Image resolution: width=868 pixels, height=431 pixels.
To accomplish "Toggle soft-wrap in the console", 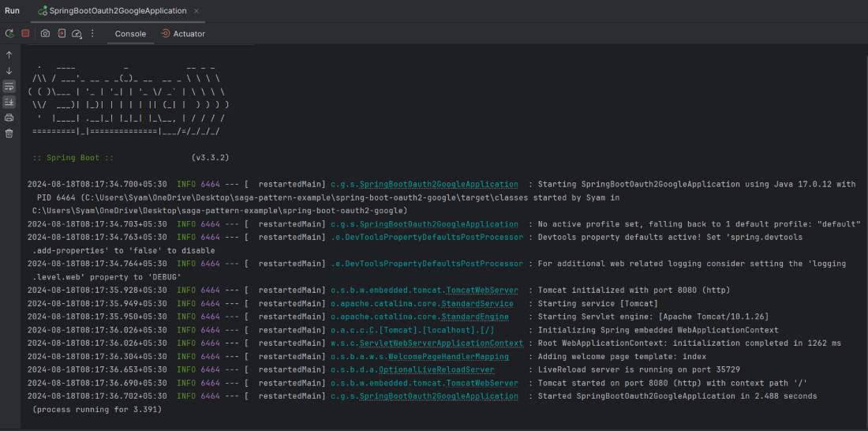I will coord(9,86).
